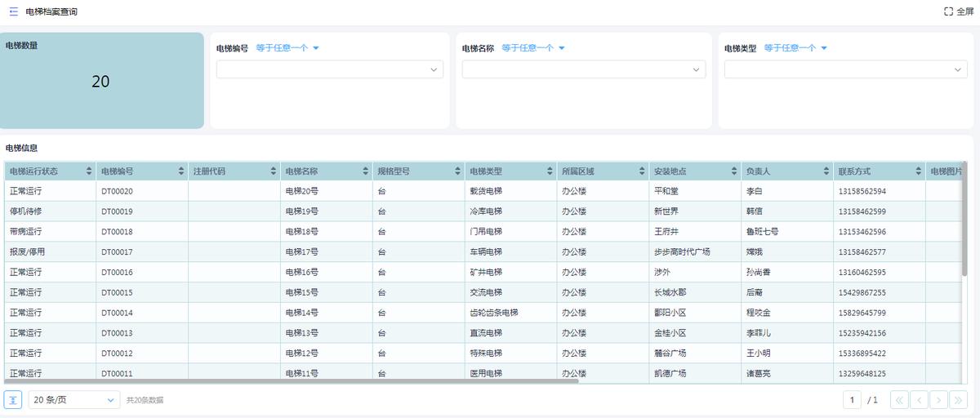Go to last page arrow button
980x418 pixels.
[x=959, y=400]
